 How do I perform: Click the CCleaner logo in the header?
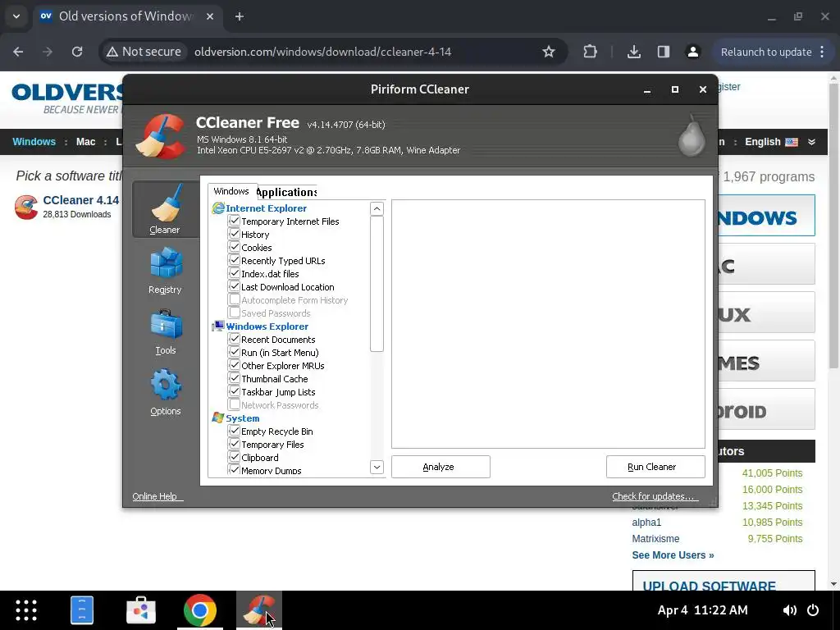coord(160,136)
